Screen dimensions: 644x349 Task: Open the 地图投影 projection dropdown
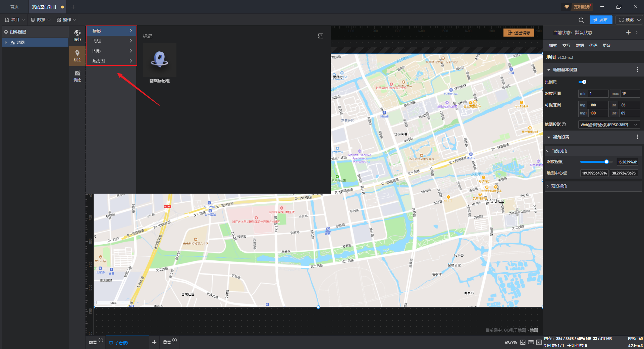[609, 124]
